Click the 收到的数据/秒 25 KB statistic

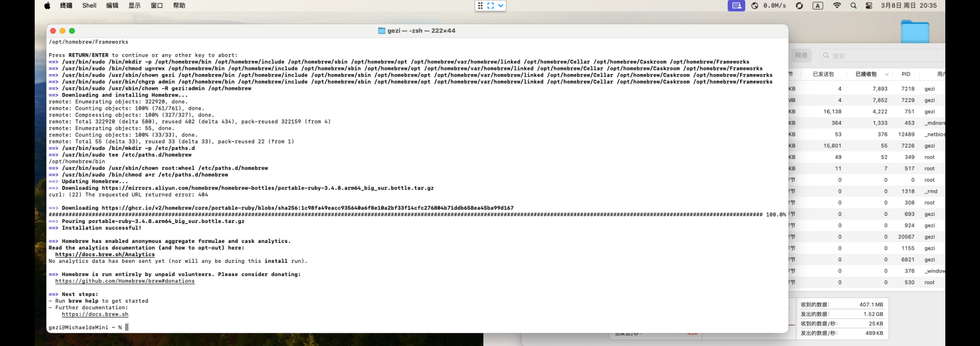point(842,324)
